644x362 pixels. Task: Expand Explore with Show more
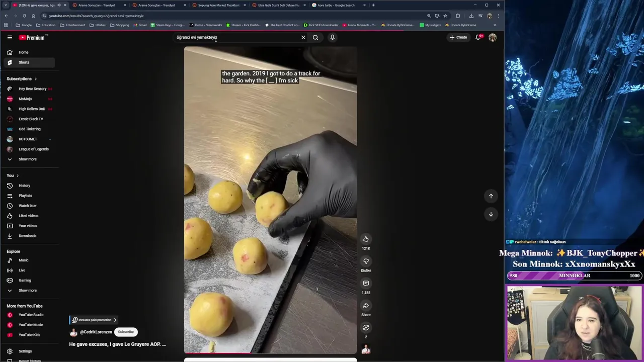pyautogui.click(x=28, y=290)
